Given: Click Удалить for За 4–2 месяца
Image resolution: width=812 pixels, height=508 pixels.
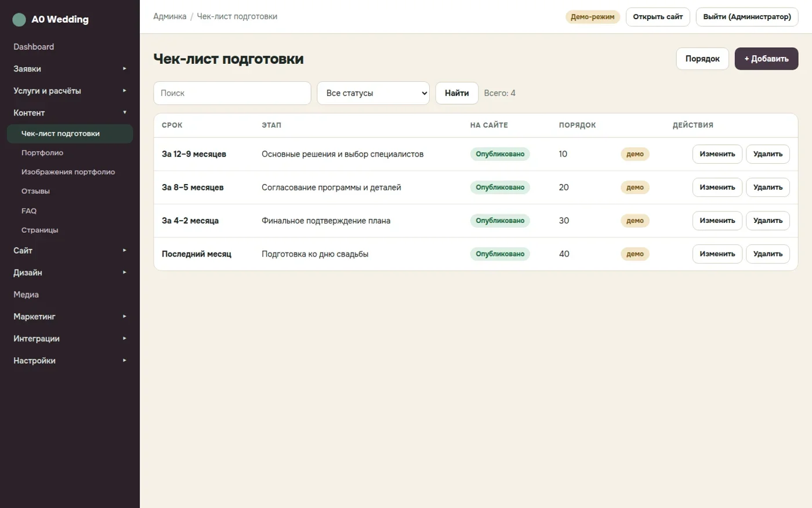Looking at the screenshot, I should 768,221.
